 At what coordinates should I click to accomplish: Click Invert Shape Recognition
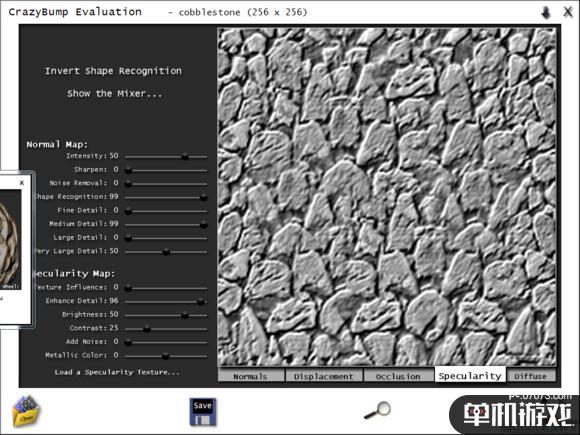click(113, 71)
